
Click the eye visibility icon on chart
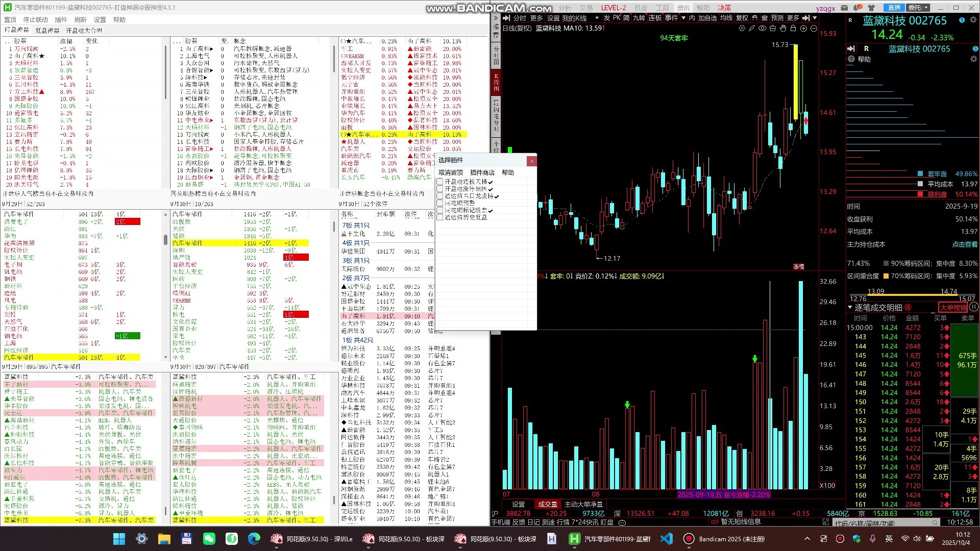[762, 29]
